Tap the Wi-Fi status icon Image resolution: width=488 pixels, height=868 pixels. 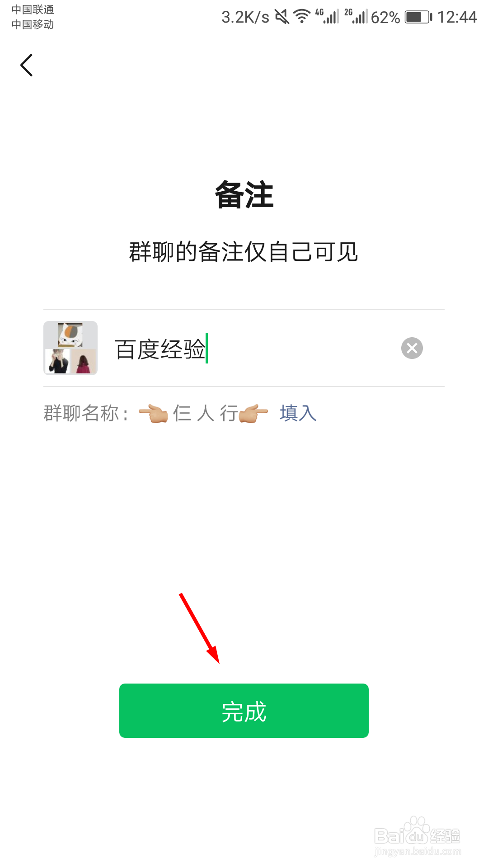point(302,17)
